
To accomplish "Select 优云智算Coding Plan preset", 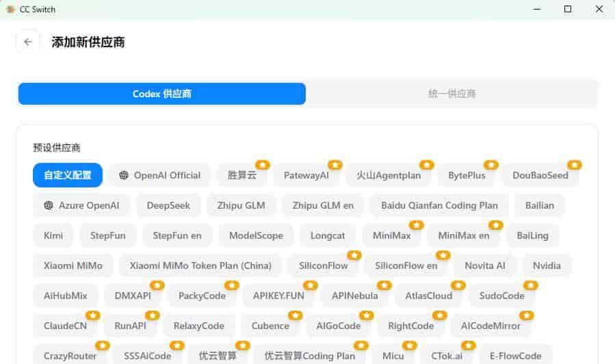I will click(x=309, y=355).
